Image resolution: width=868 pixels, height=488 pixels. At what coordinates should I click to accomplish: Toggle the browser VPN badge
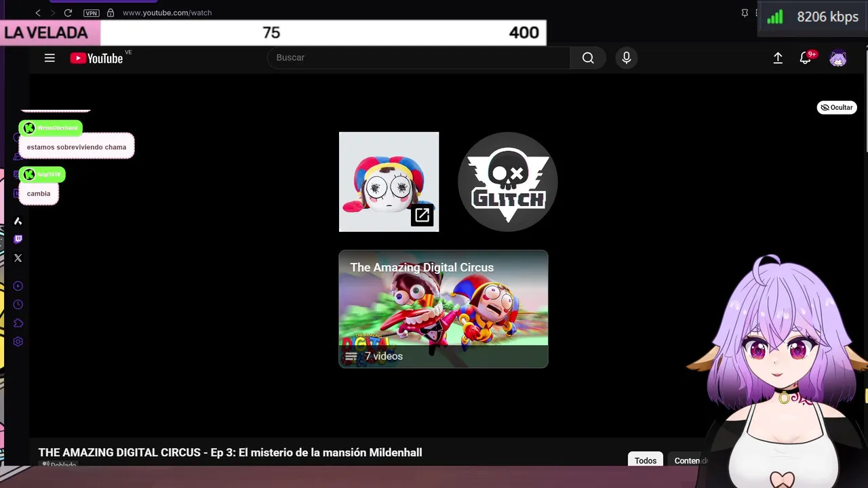(x=91, y=13)
